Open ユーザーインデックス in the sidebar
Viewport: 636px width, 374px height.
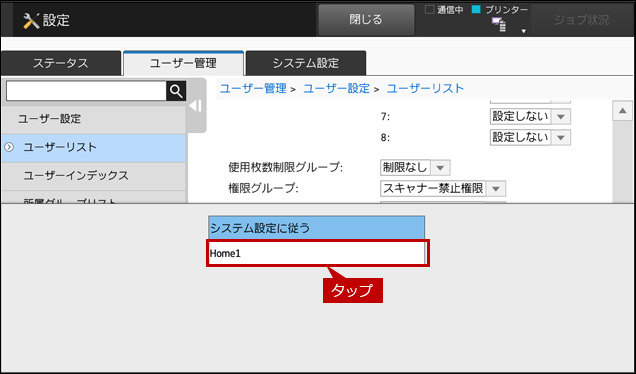tap(93, 176)
